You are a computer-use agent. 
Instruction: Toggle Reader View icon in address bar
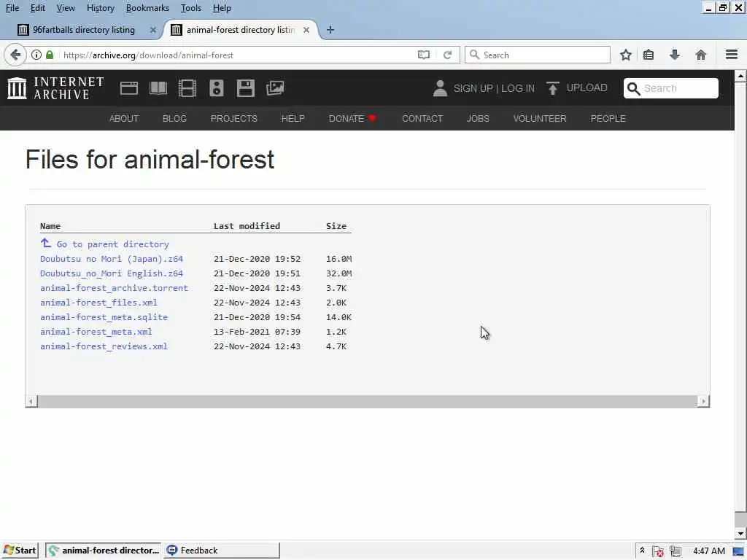coord(424,55)
